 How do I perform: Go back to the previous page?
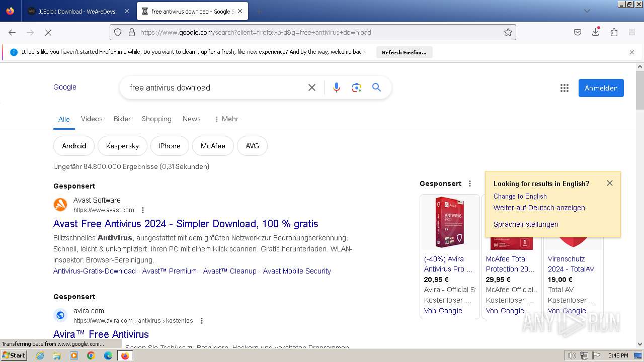click(x=12, y=32)
